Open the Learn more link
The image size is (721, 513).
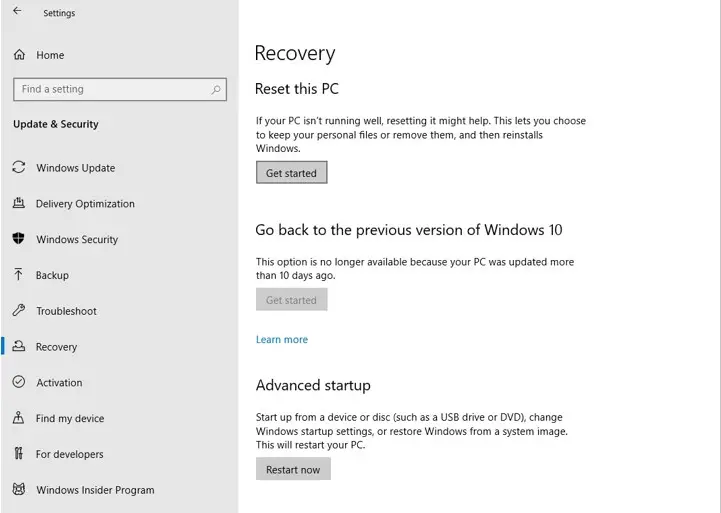tap(282, 339)
